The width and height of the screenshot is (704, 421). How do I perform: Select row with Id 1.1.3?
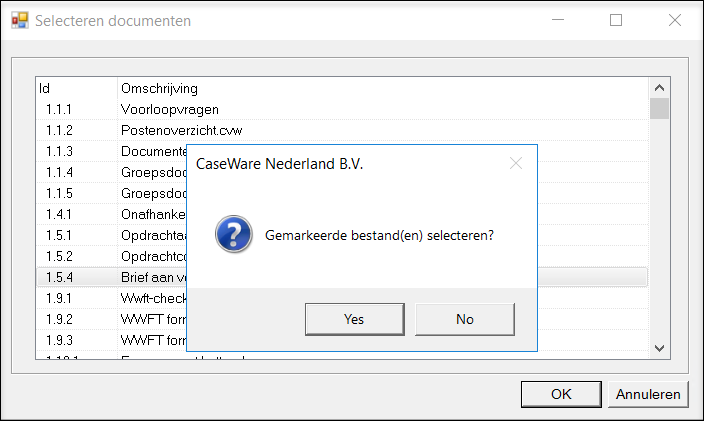pyautogui.click(x=111, y=151)
